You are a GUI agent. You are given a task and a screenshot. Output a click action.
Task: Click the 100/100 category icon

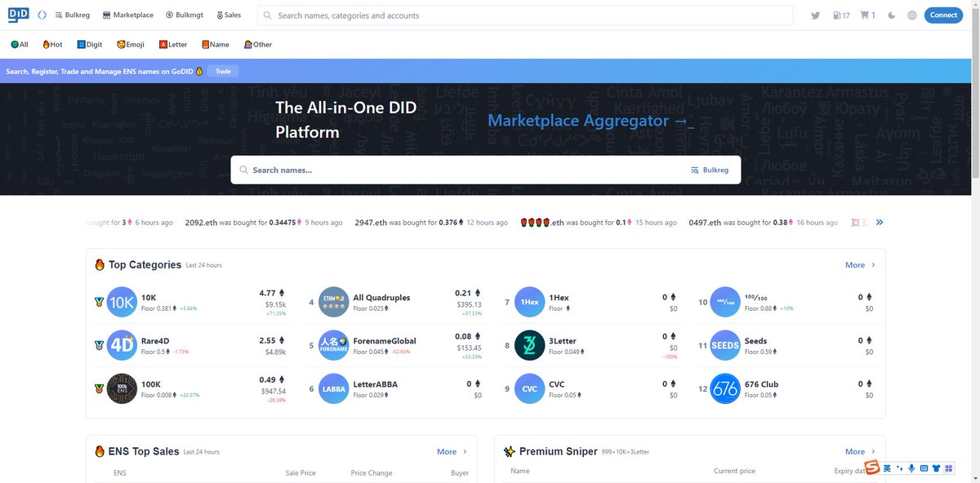(x=725, y=302)
